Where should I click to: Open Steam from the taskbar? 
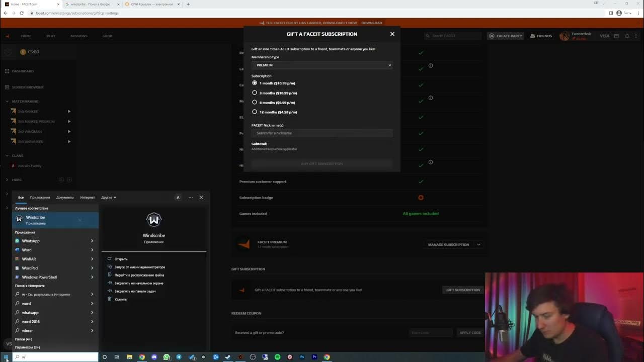(228, 357)
